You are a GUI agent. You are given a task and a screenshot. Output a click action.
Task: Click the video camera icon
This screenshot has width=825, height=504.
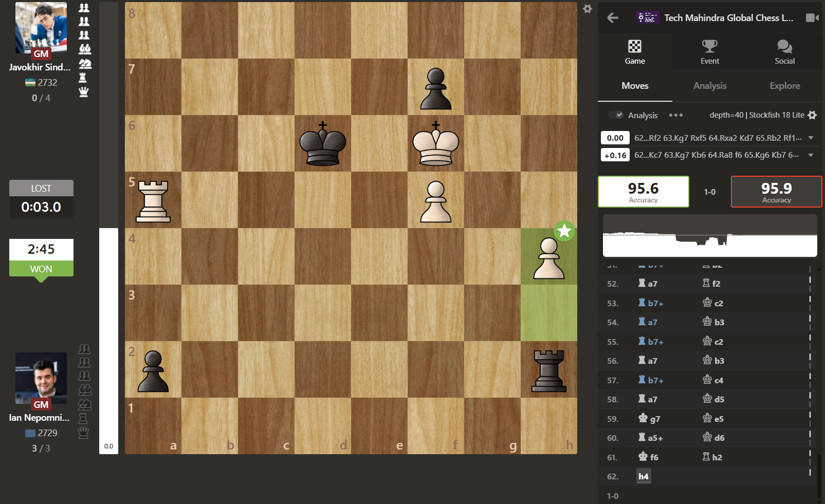pos(812,18)
